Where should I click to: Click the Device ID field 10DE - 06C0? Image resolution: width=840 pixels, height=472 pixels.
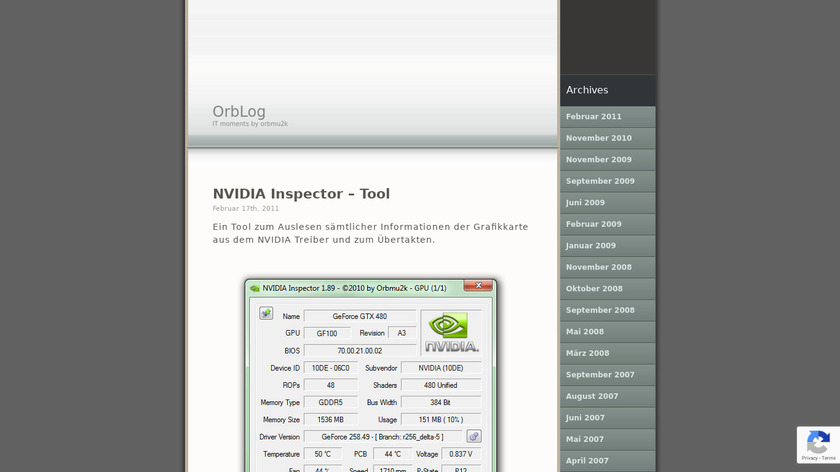coord(331,368)
